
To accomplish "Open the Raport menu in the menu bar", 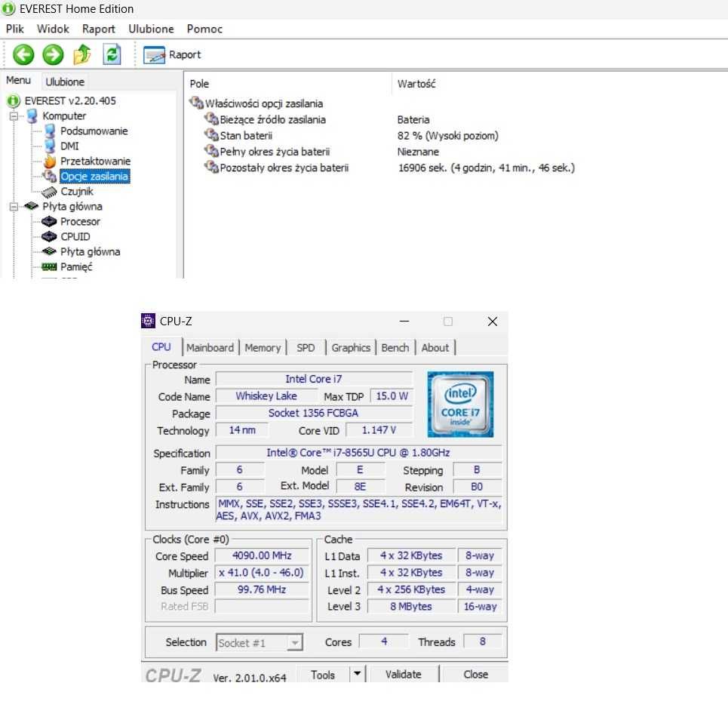I will click(x=98, y=29).
